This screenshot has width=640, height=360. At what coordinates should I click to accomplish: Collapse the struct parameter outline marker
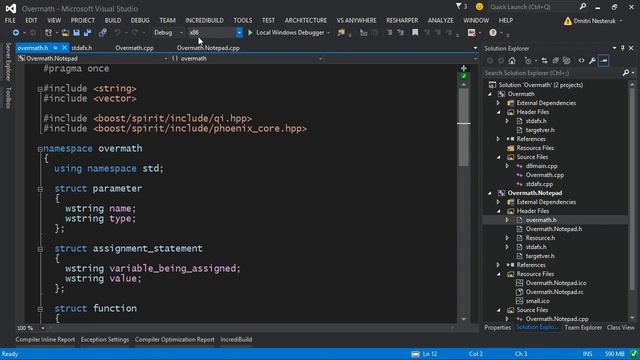40,189
